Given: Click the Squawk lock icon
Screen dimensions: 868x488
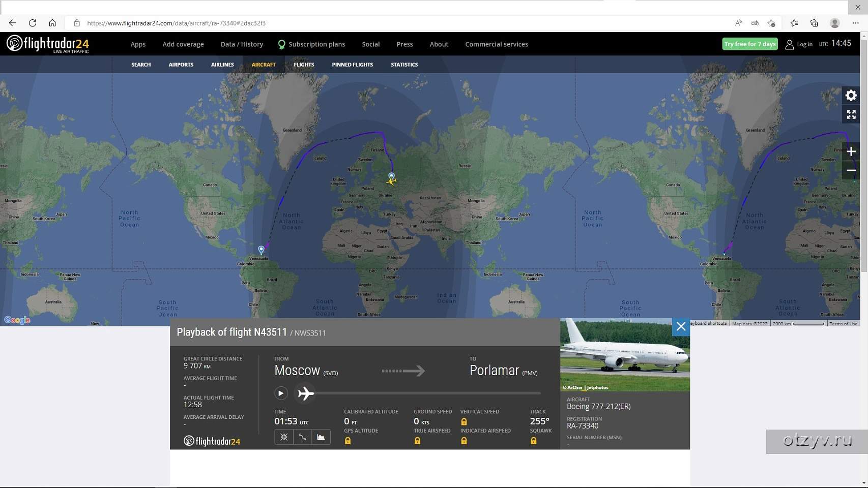Looking at the screenshot, I should coord(534,441).
